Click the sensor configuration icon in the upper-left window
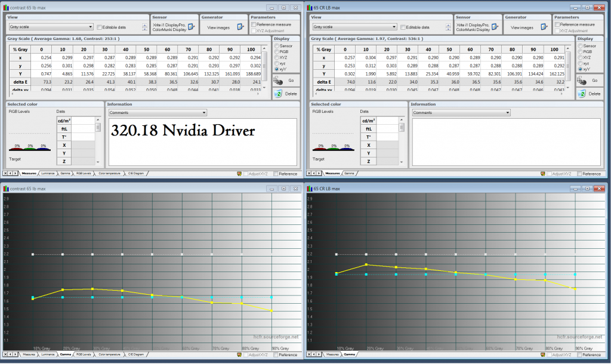Screen dimensions: 611x364 point(192,27)
